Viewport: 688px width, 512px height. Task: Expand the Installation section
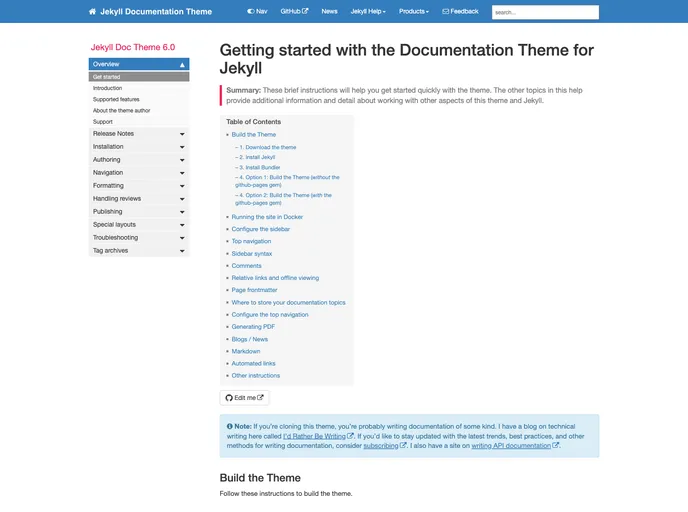(x=139, y=147)
